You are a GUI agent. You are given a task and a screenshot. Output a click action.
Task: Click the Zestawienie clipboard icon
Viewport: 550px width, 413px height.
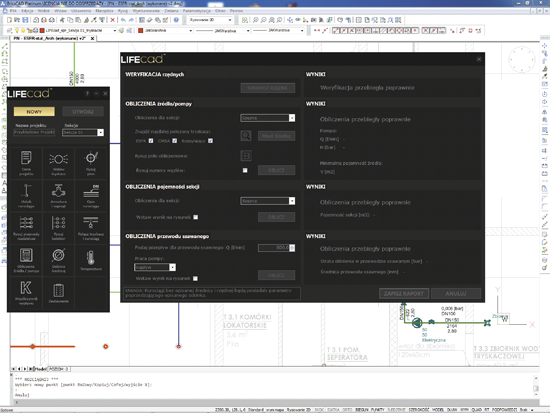[59, 292]
